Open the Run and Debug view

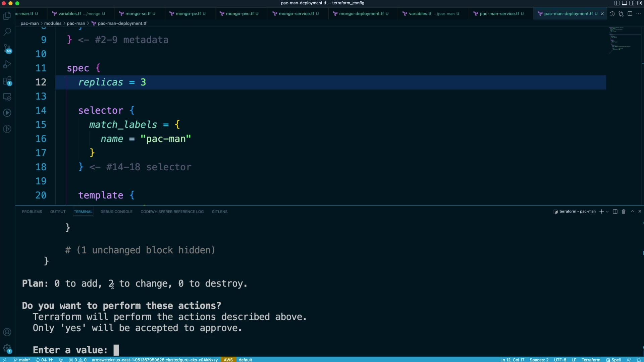[x=7, y=64]
